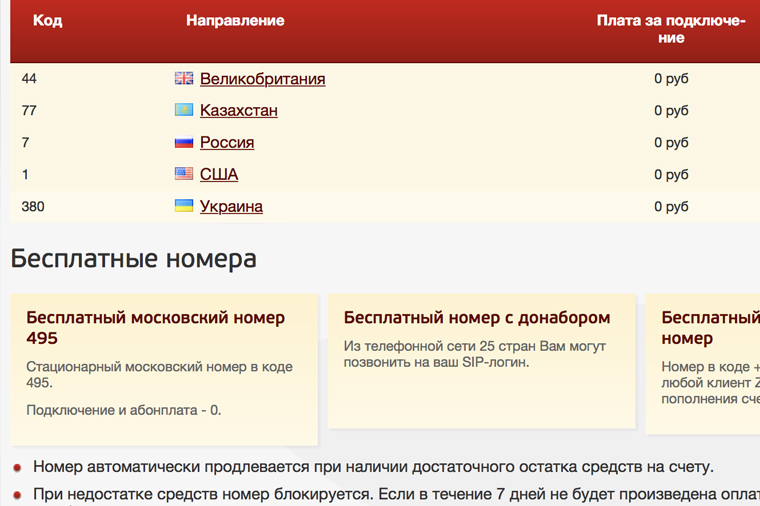Click bullet text Номер автоматически продлевается

coord(373,467)
